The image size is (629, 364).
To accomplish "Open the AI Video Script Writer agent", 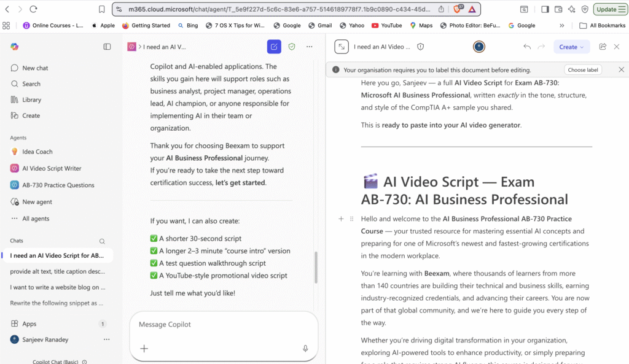I will click(51, 168).
